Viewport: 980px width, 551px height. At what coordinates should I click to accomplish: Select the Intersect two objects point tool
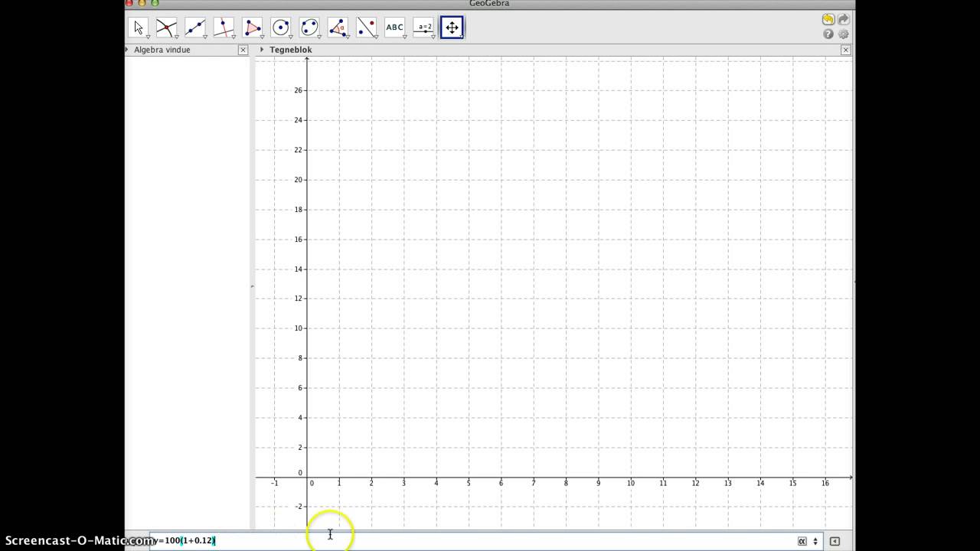[167, 28]
